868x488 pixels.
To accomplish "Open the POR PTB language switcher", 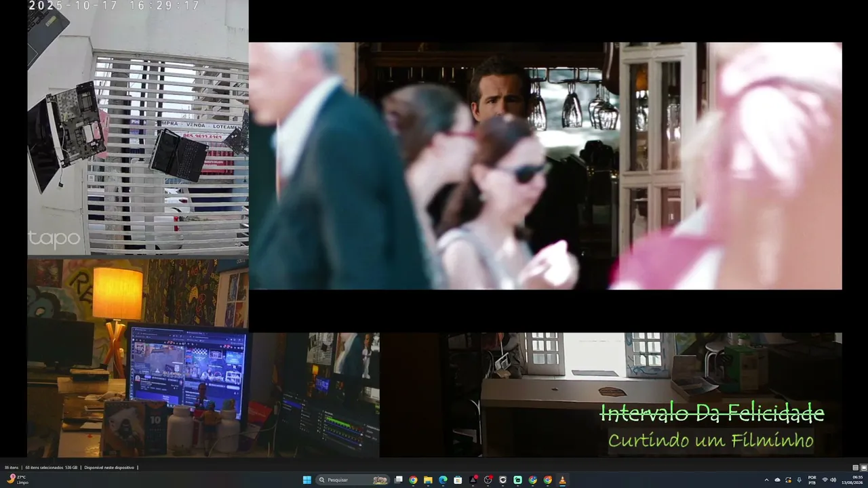I will [812, 480].
